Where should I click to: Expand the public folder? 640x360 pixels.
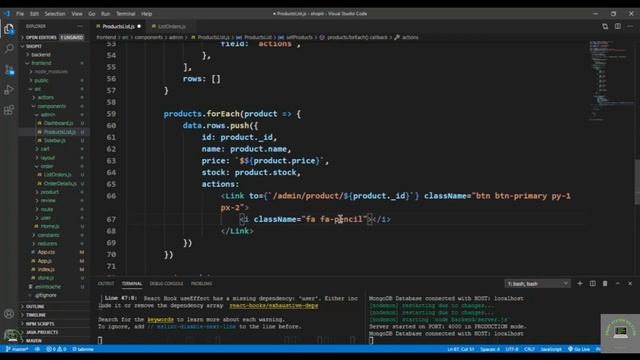(x=41, y=80)
